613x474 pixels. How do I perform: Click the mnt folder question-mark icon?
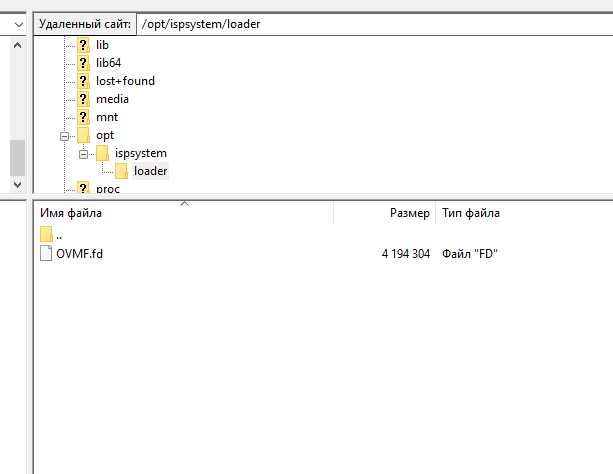click(x=83, y=117)
